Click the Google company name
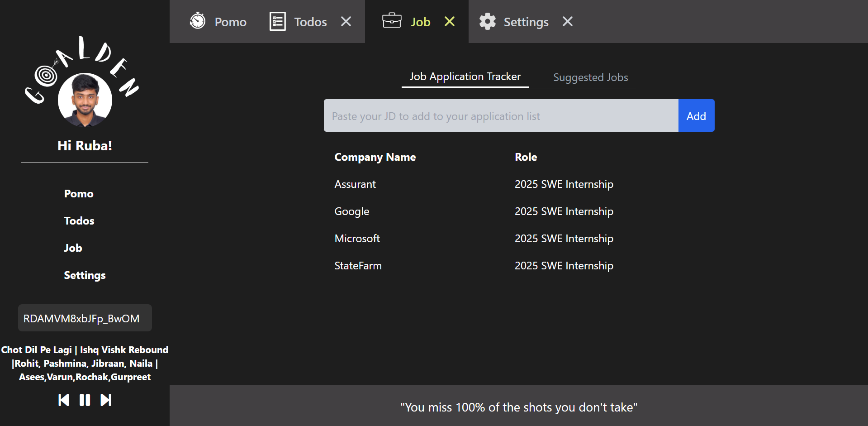The image size is (868, 426). [x=352, y=212]
